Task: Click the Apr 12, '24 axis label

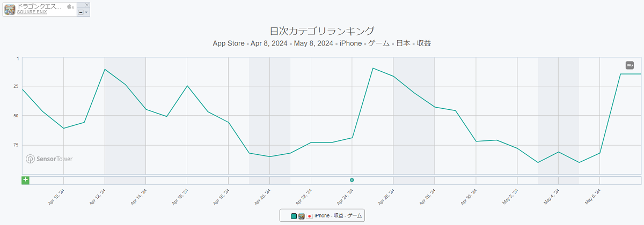Action: tap(98, 197)
